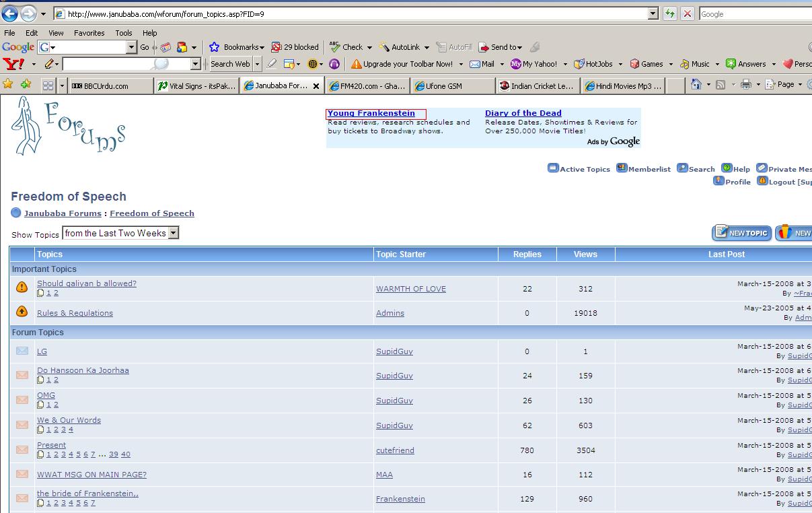Image resolution: width=812 pixels, height=513 pixels.
Task: Switch to the BBCUrdu.com tab
Action: pyautogui.click(x=108, y=86)
